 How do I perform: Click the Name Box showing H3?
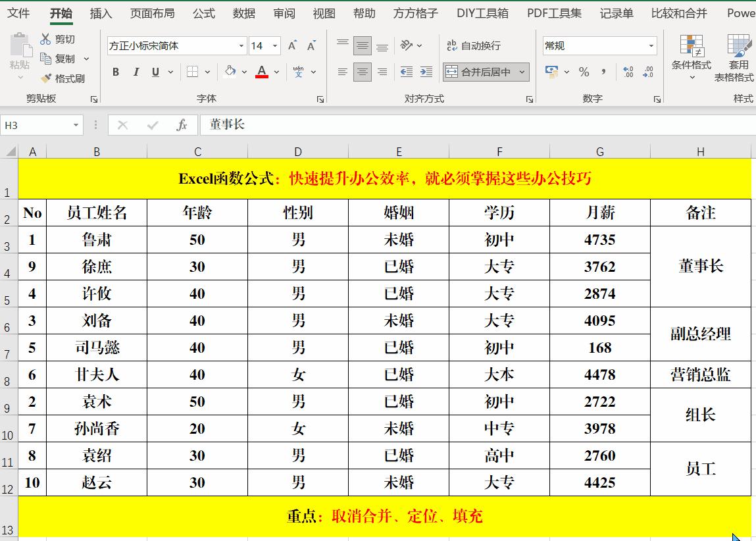(36, 125)
